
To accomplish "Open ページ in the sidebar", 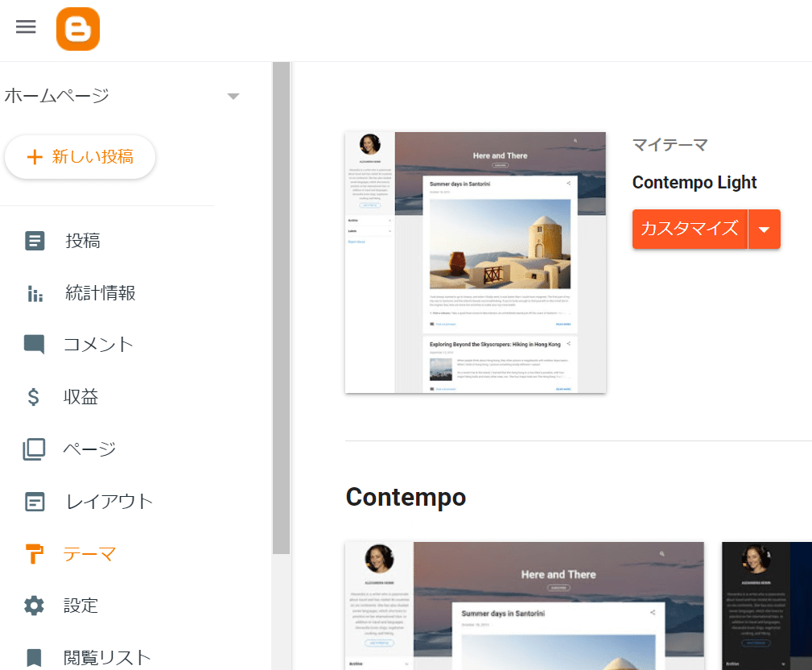I will (89, 449).
